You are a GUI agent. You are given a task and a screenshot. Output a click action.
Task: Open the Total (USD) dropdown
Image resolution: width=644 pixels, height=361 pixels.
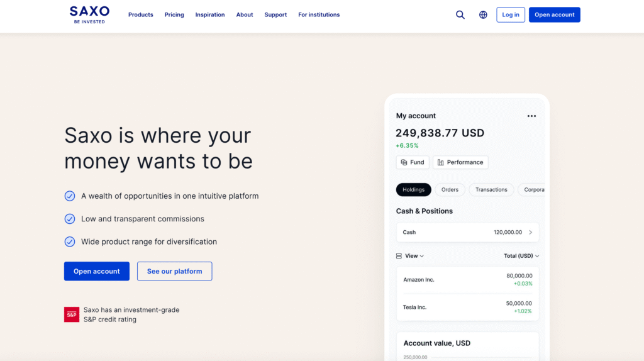click(521, 256)
